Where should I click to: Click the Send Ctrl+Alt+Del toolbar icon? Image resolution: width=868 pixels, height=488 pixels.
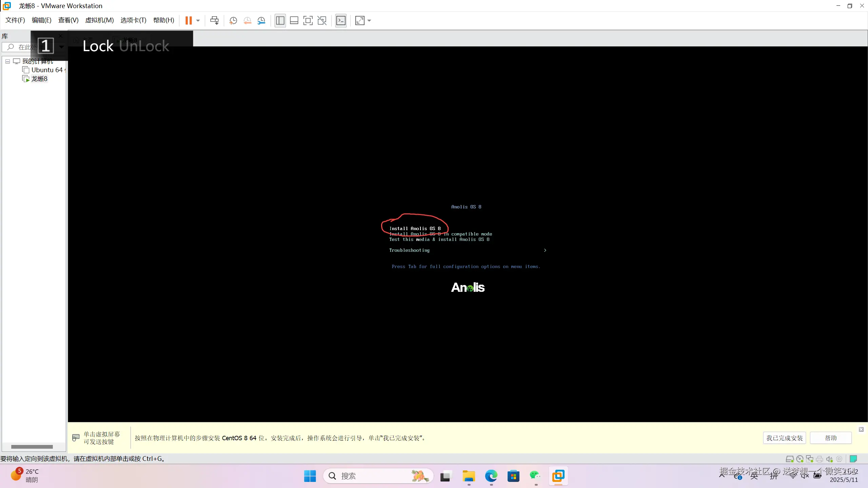(x=214, y=20)
